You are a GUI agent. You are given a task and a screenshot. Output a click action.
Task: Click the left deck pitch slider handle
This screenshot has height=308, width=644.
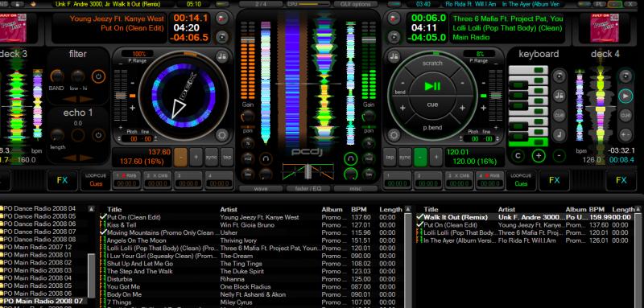tap(120, 96)
